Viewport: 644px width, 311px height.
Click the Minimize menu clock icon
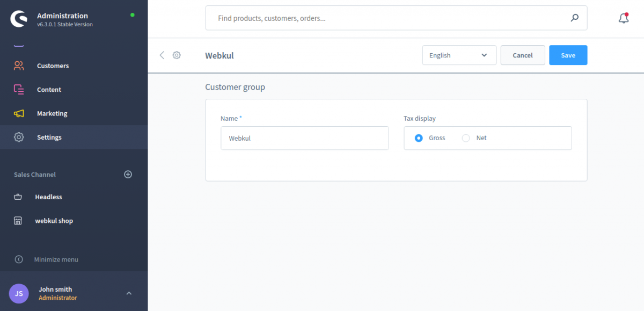pos(19,259)
